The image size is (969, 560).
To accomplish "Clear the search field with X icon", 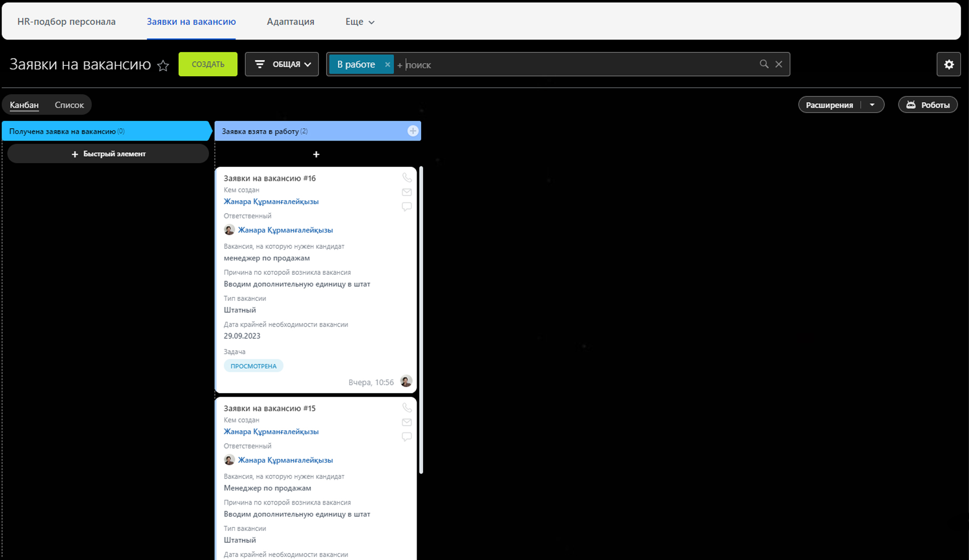I will (x=779, y=64).
